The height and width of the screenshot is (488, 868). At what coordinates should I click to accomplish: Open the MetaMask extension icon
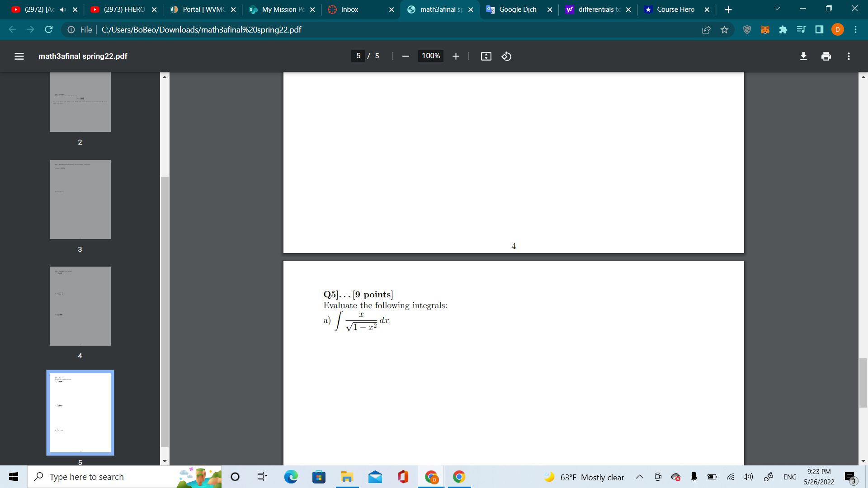coord(765,29)
